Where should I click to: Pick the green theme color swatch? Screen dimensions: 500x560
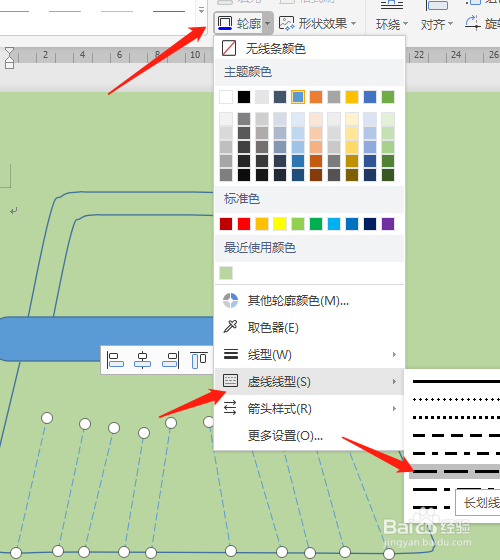click(388, 97)
